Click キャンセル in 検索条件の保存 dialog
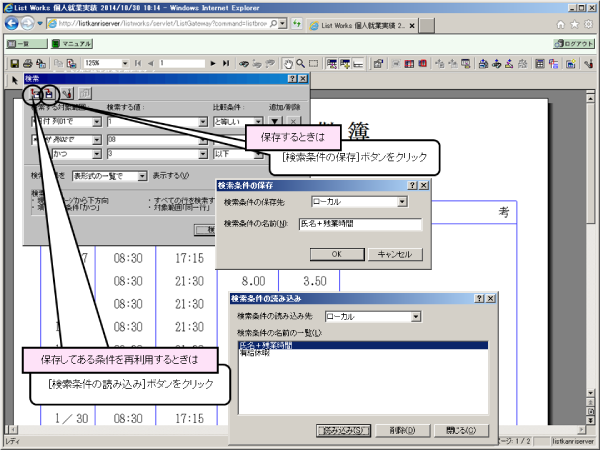 pos(395,254)
